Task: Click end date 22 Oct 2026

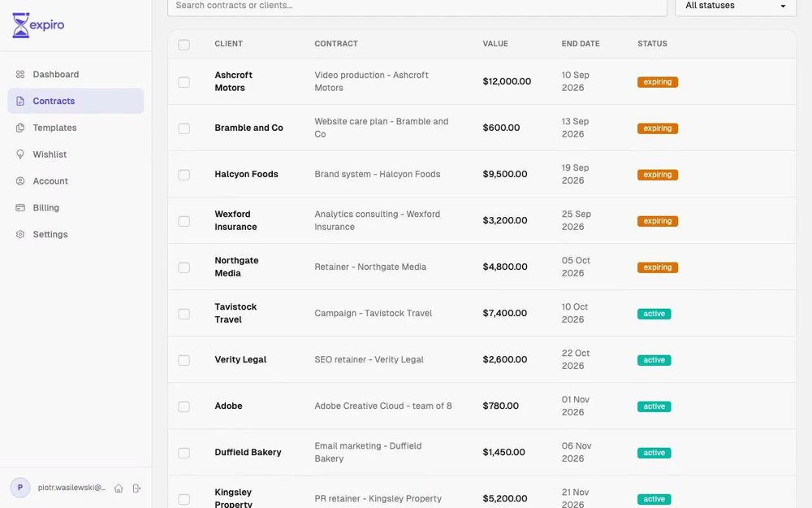Action: (576, 359)
